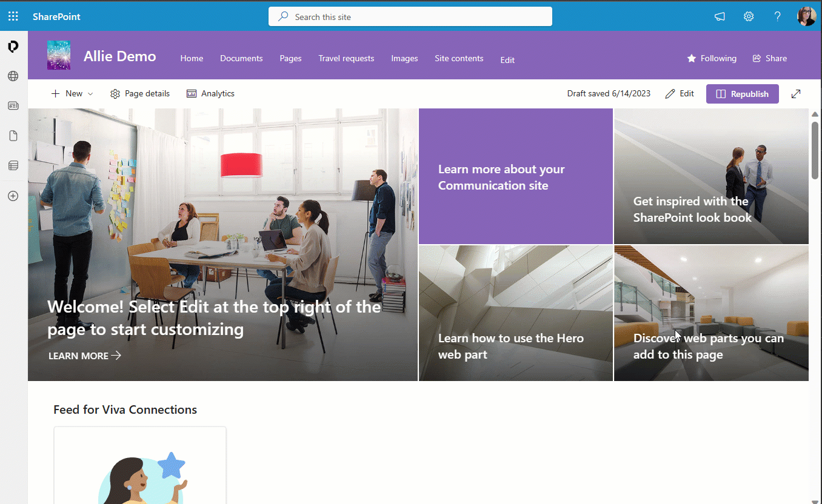
Task: Open the Documents navigation item
Action: (241, 58)
